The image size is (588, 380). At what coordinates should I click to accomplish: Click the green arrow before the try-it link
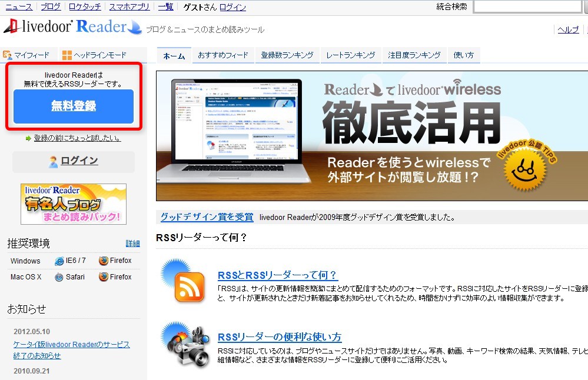28,138
